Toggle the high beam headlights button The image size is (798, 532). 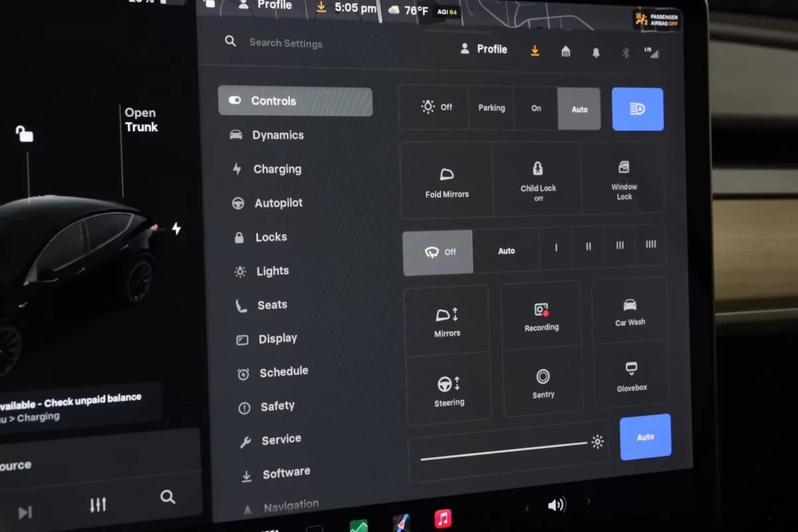coord(637,109)
